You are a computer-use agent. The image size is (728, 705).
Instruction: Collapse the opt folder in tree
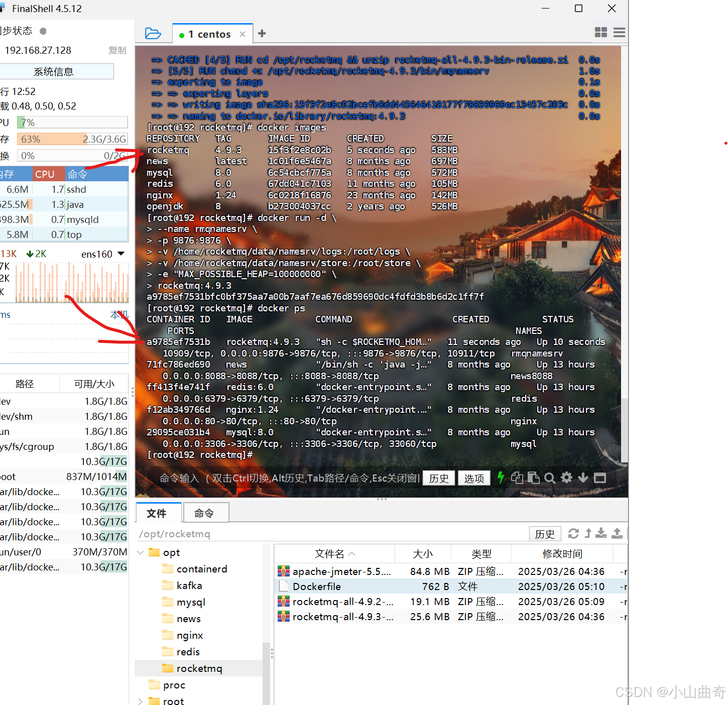pyautogui.click(x=141, y=552)
